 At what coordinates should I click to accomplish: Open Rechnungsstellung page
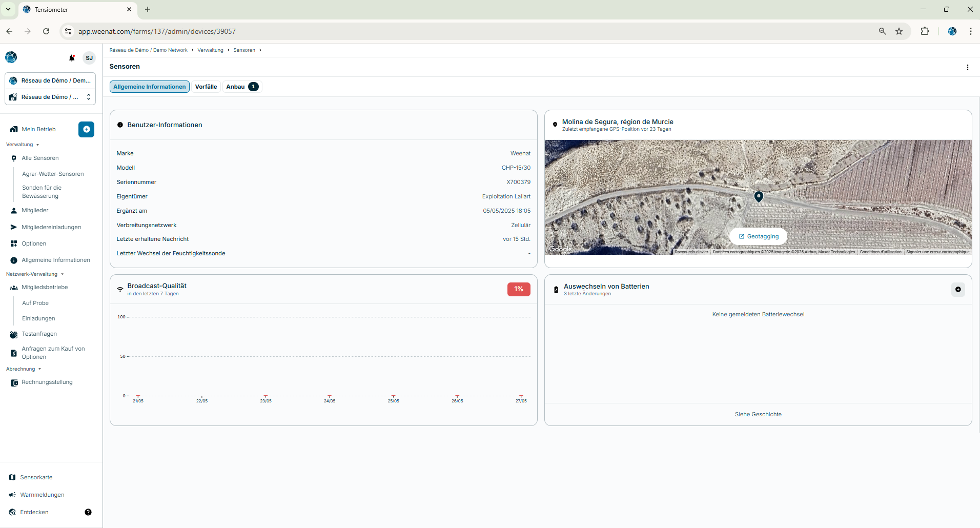[x=47, y=382]
